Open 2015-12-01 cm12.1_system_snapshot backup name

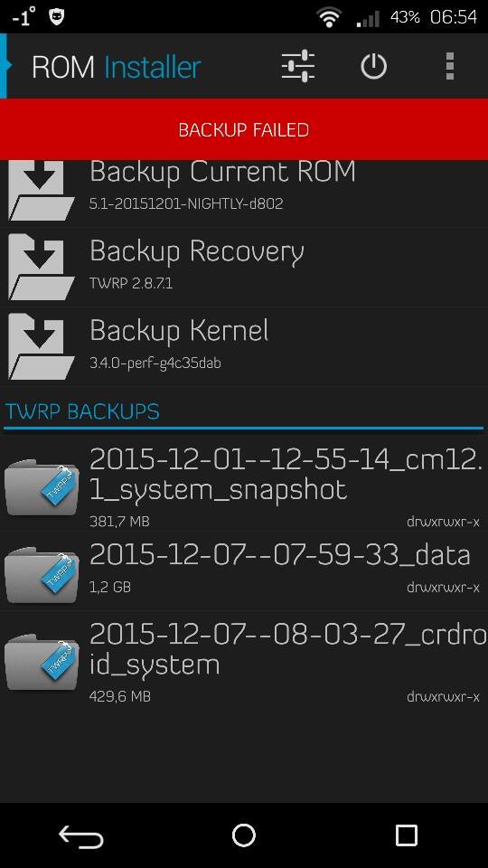pos(285,474)
